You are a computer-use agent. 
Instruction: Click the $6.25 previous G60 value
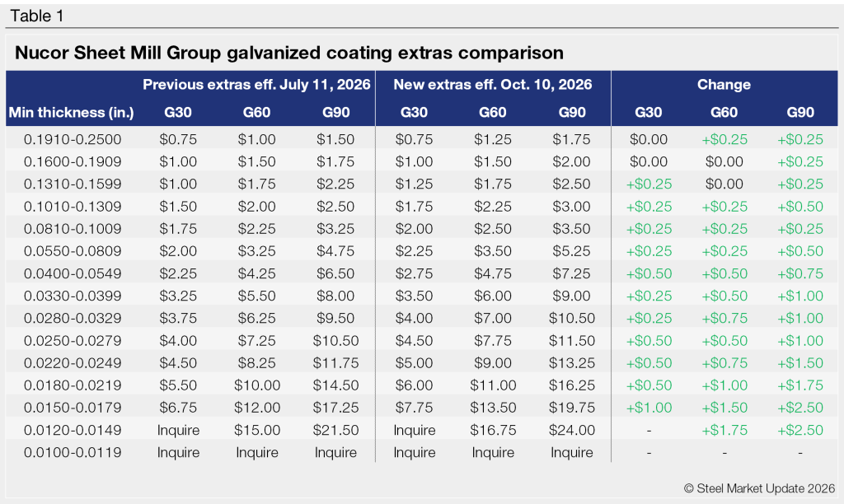click(x=257, y=318)
